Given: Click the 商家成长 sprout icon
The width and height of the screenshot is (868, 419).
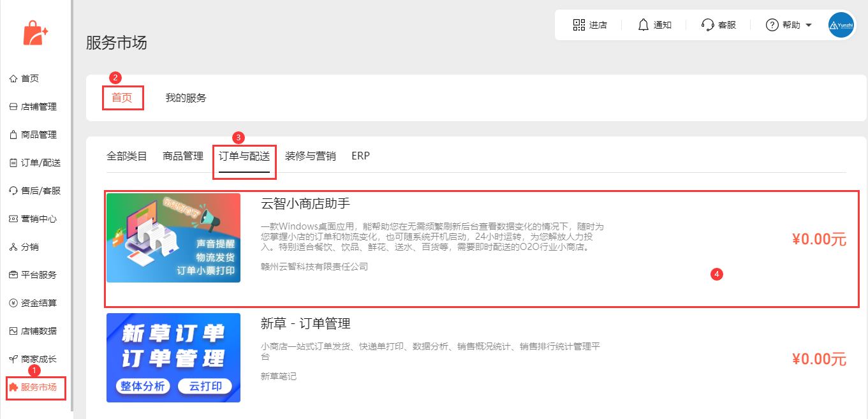Looking at the screenshot, I should (13, 359).
